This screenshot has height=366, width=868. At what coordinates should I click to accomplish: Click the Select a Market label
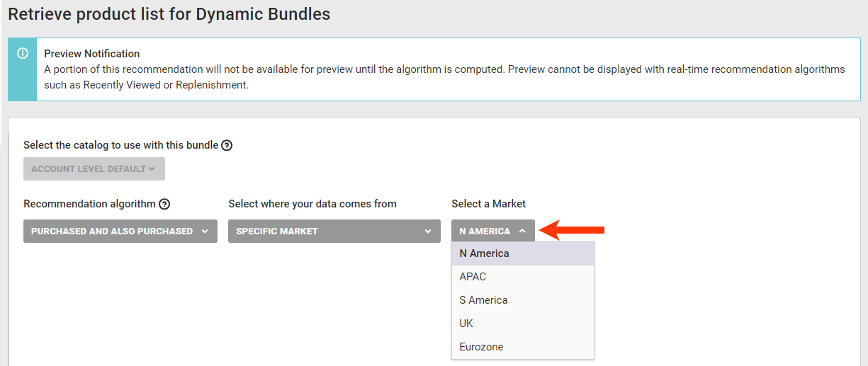(488, 204)
